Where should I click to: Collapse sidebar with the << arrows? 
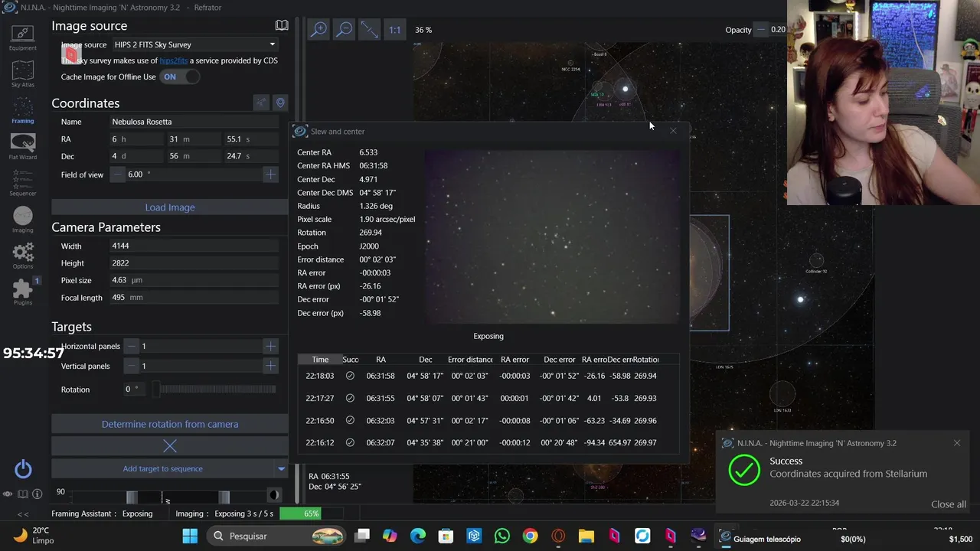(23, 514)
